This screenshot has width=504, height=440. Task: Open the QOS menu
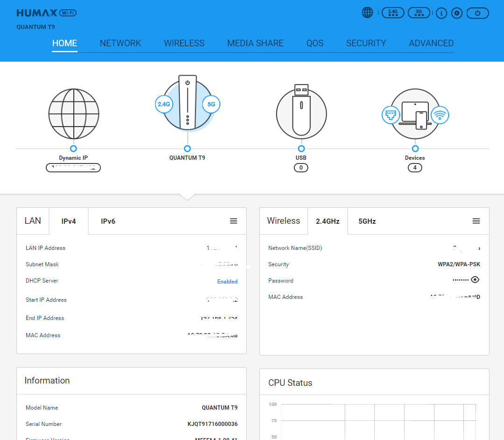point(315,43)
